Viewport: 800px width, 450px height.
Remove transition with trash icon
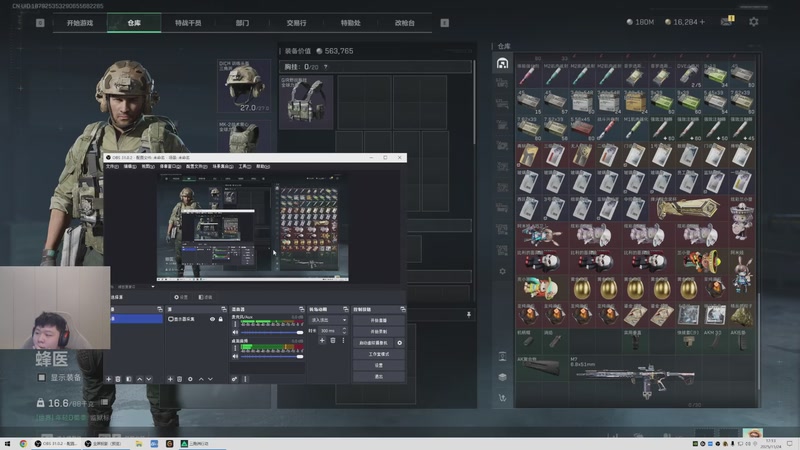click(333, 340)
